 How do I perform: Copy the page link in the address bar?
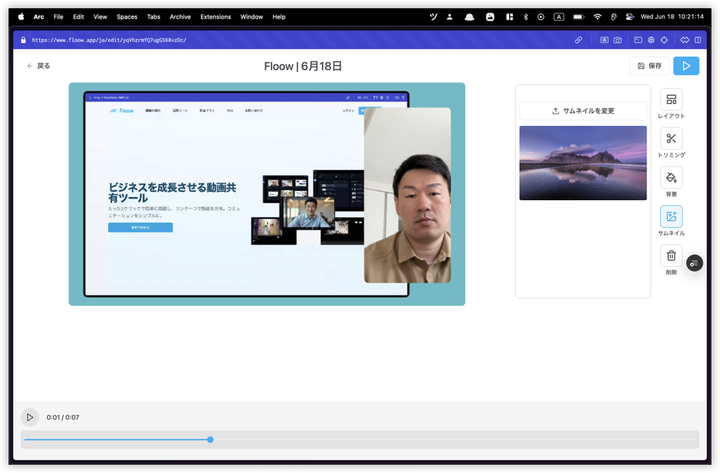point(579,40)
